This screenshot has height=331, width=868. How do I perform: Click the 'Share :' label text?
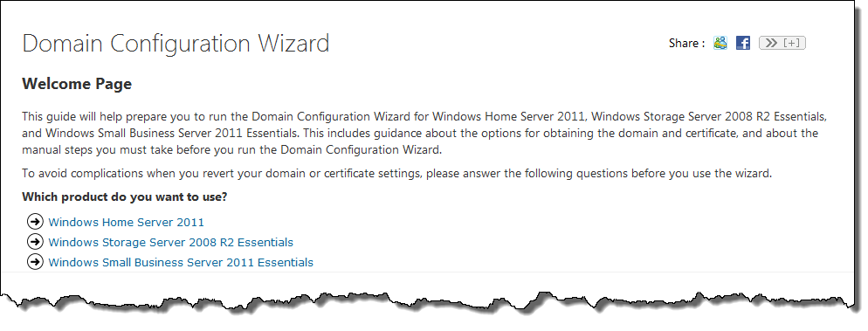pos(686,43)
